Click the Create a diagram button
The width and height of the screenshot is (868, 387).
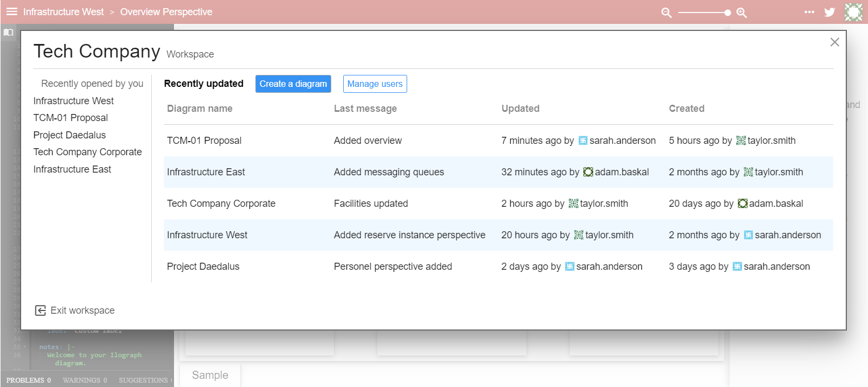[x=293, y=84]
